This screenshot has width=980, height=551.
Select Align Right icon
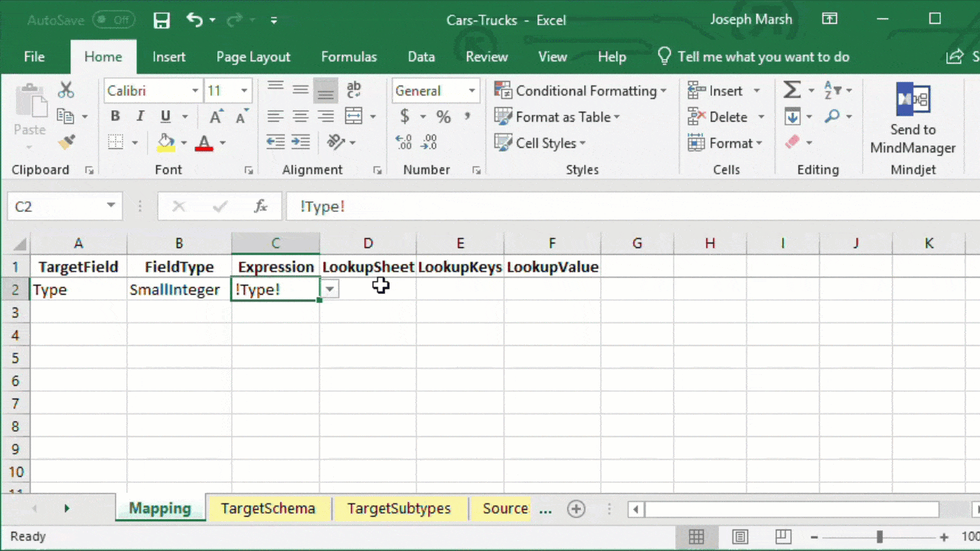[326, 116]
